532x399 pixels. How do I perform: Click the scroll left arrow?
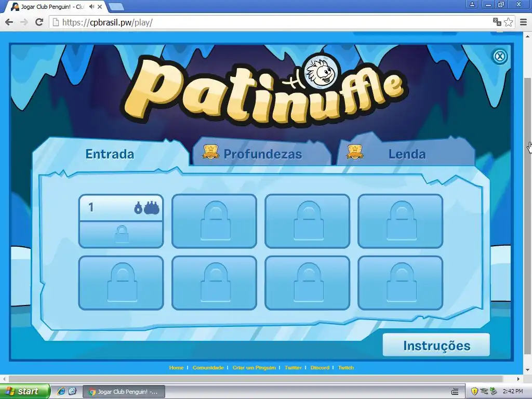tap(4, 379)
